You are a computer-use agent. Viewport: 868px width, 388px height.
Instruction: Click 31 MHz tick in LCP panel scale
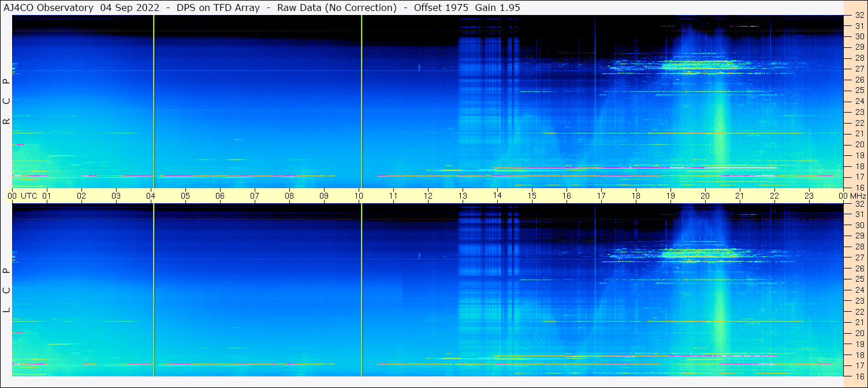(859, 214)
